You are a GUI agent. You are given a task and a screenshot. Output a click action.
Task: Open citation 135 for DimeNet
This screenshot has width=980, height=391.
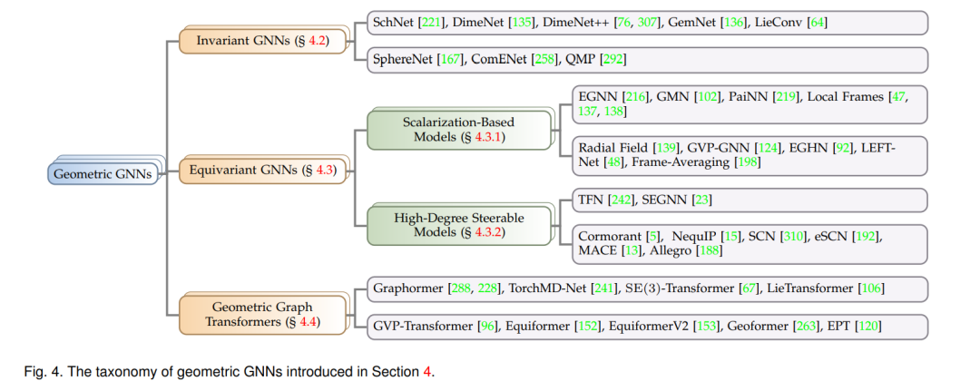click(523, 23)
